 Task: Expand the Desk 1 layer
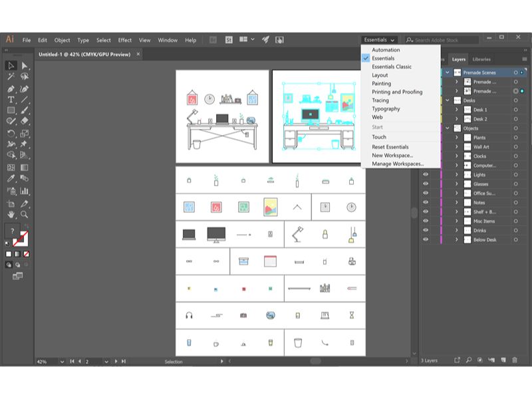[456, 110]
